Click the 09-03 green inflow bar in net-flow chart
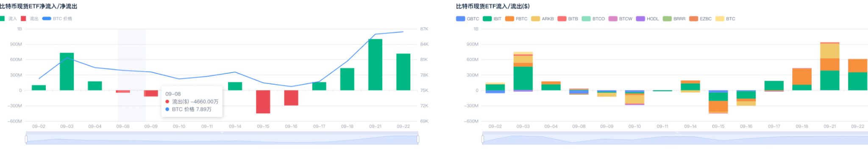 67,72
